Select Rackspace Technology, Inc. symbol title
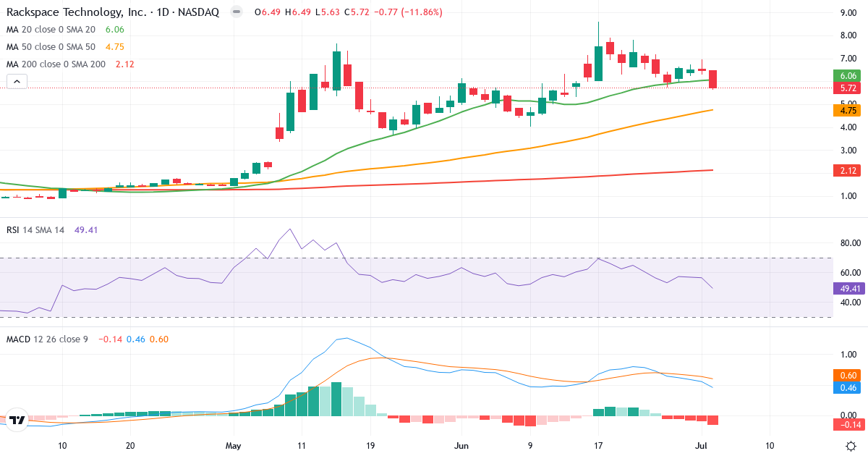Image resolution: width=868 pixels, height=456 pixels. [x=113, y=12]
